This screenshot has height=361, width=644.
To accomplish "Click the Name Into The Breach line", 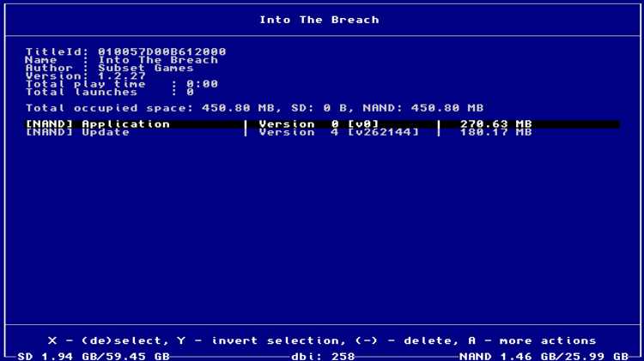I will tap(122, 60).
